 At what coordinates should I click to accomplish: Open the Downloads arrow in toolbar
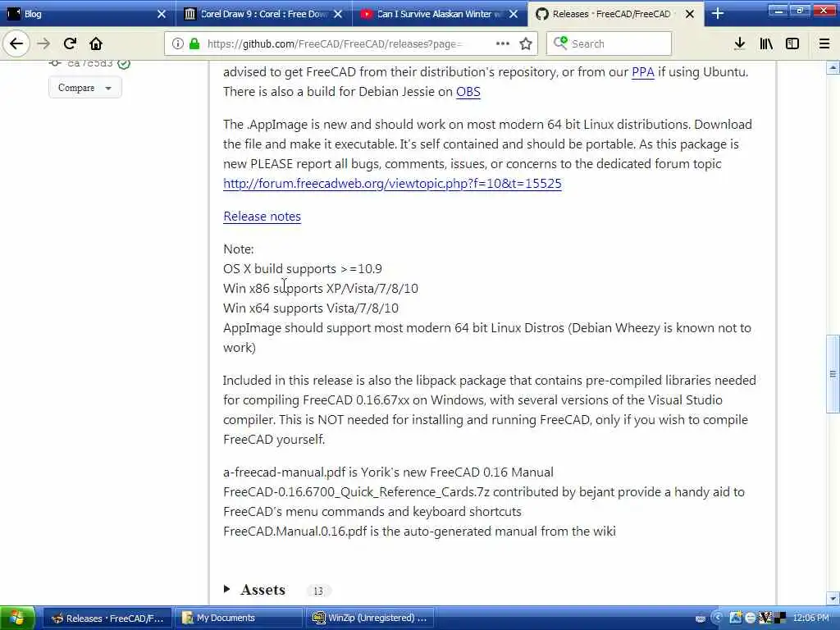(740, 43)
